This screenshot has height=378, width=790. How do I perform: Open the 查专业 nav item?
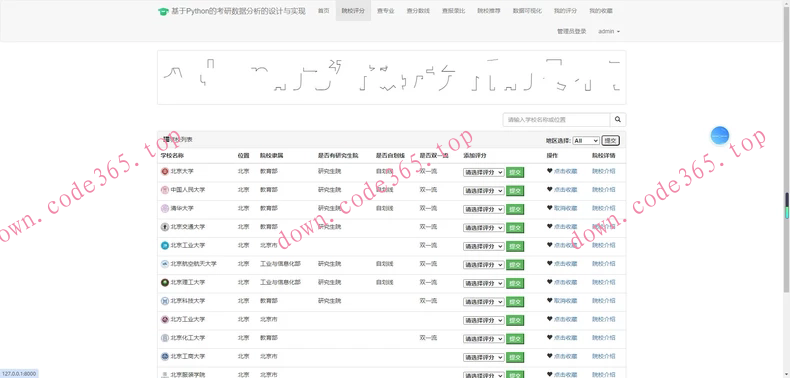click(x=385, y=11)
